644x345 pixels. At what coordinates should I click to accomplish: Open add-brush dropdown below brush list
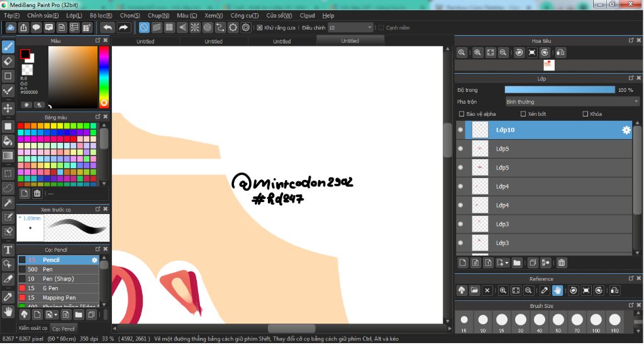click(52, 315)
